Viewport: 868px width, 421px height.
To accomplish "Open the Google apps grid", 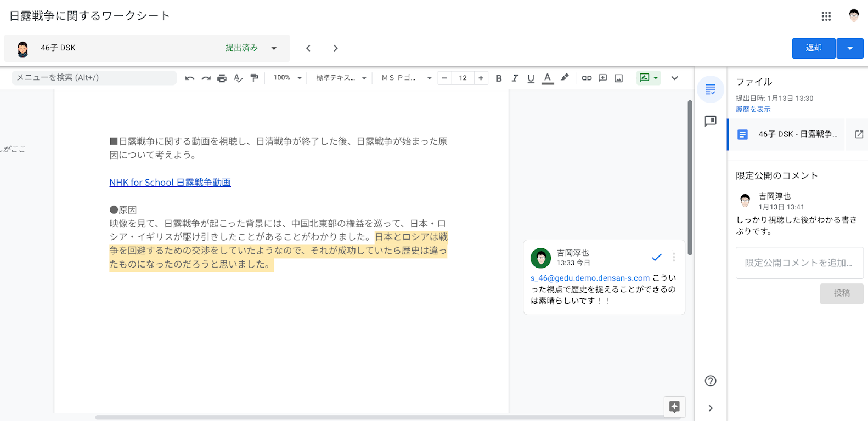I will [x=826, y=16].
